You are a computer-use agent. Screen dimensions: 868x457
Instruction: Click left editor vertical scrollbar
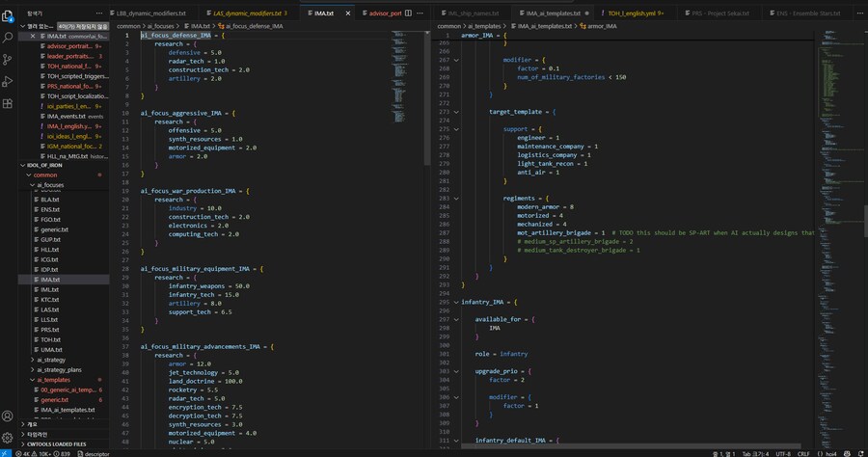pos(427,99)
